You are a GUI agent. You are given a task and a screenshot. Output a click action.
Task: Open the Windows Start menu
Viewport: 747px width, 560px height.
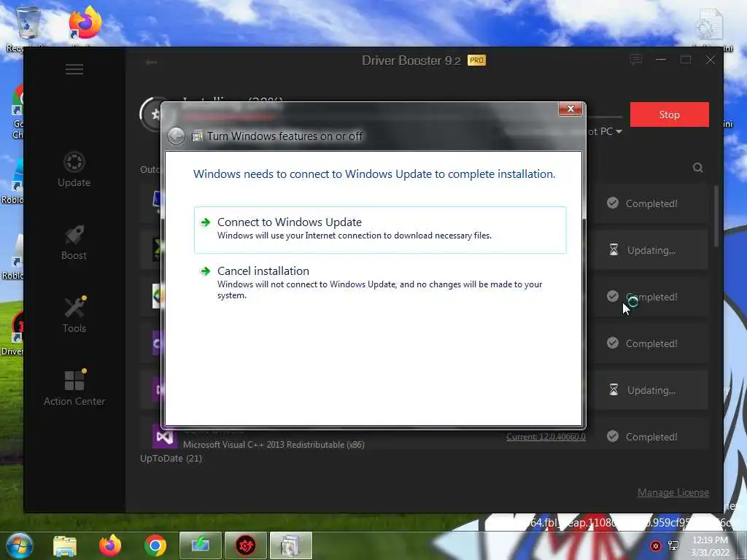(20, 545)
